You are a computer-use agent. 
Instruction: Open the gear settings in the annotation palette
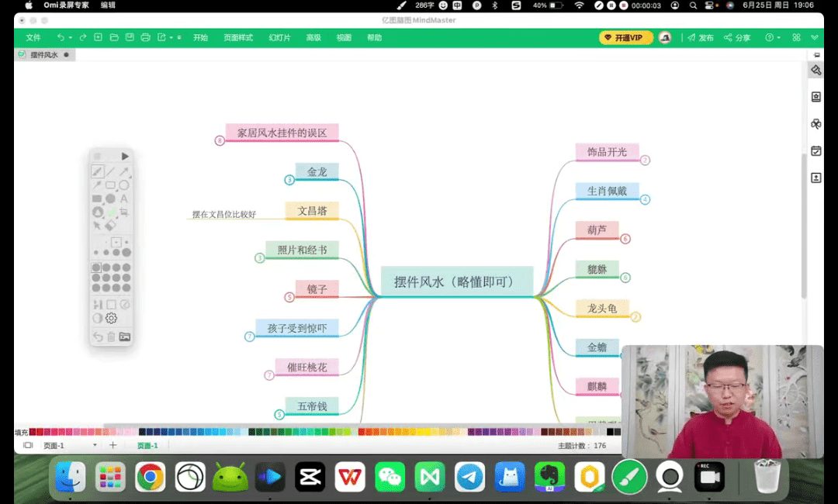tap(111, 318)
